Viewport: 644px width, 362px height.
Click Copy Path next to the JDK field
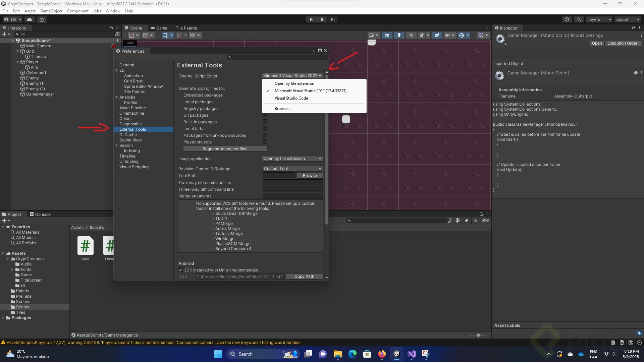click(304, 277)
